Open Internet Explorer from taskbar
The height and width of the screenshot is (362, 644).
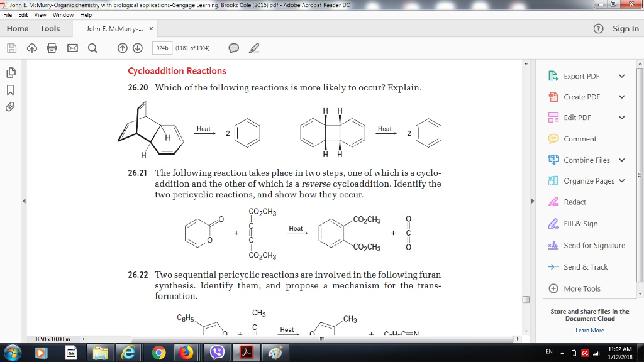(128, 353)
